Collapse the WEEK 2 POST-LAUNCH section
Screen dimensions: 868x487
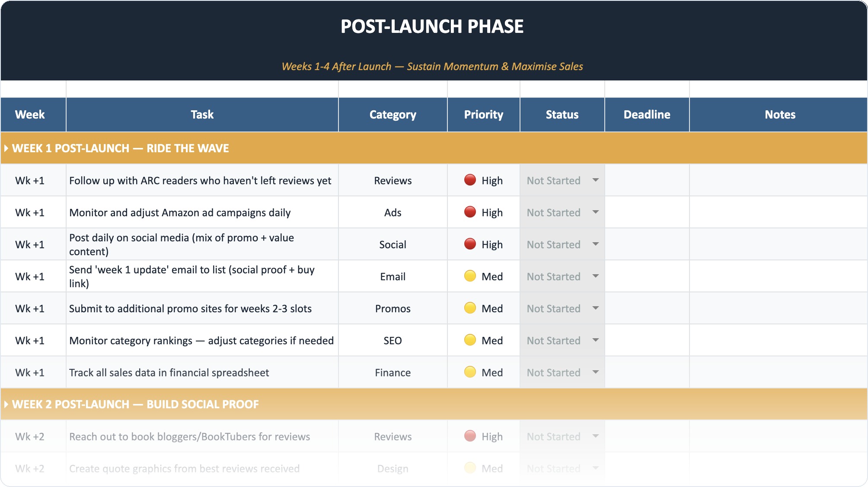[x=6, y=404]
